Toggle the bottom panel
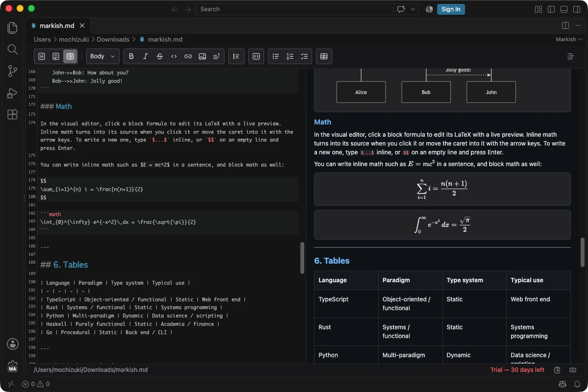 click(x=564, y=9)
